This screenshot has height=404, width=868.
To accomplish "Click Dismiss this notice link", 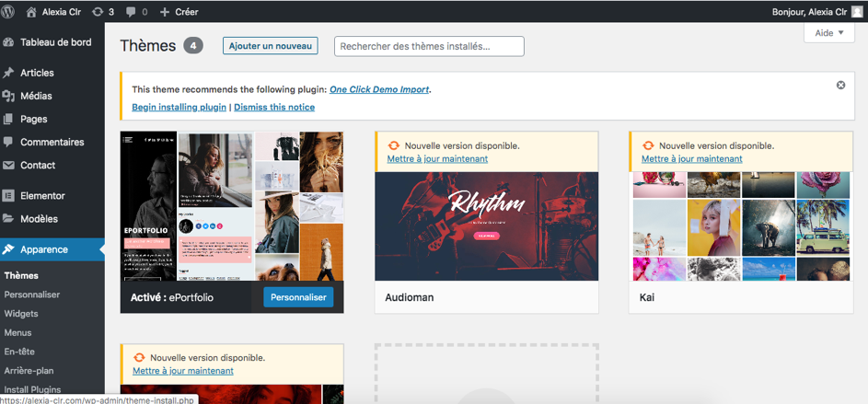I will (274, 107).
